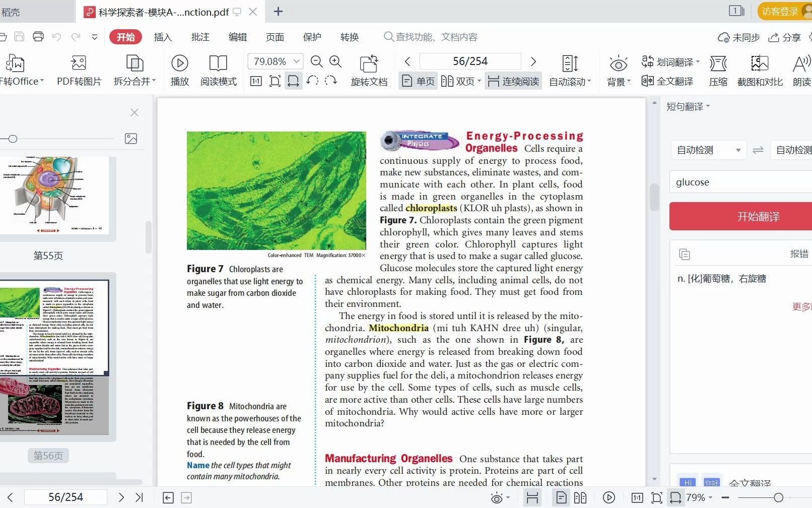Click the 报错 report error link
Image resolution: width=812 pixels, height=508 pixels.
tap(799, 254)
